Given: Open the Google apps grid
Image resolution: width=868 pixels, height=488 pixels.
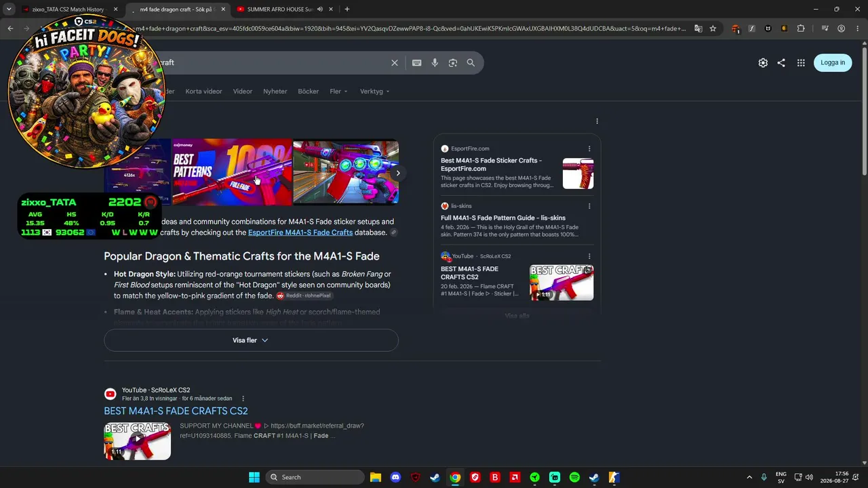Looking at the screenshot, I should 801,62.
